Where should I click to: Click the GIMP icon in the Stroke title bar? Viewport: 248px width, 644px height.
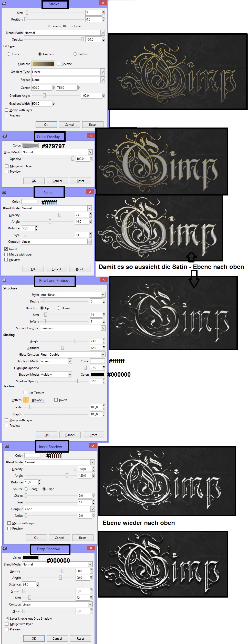(x=4, y=4)
